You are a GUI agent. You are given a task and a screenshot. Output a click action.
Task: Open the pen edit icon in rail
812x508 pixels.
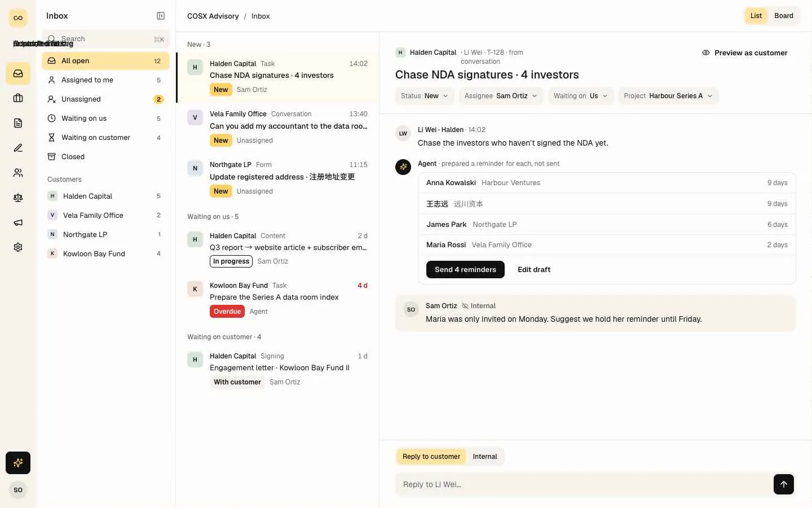[18, 148]
